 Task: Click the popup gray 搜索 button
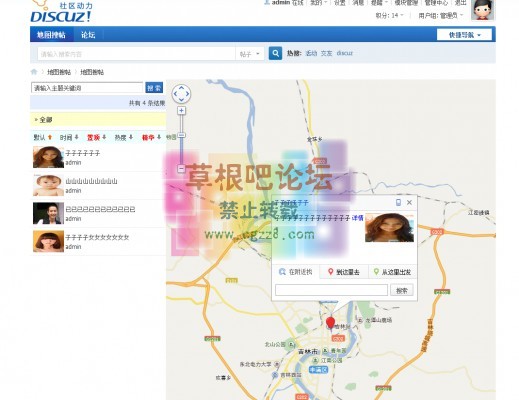coord(402,290)
